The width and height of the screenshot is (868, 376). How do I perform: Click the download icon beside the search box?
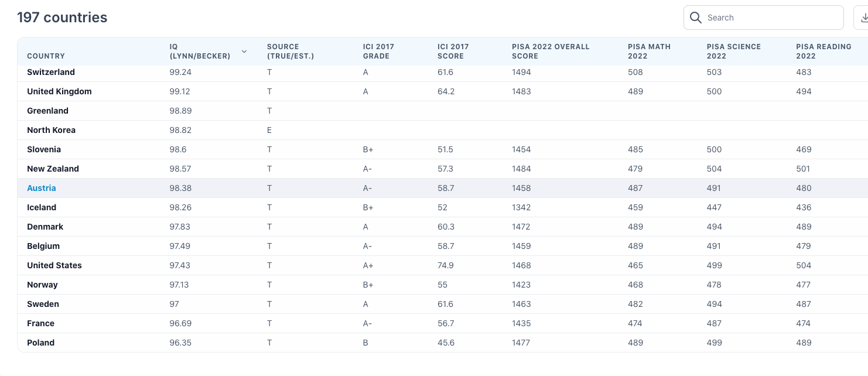863,18
